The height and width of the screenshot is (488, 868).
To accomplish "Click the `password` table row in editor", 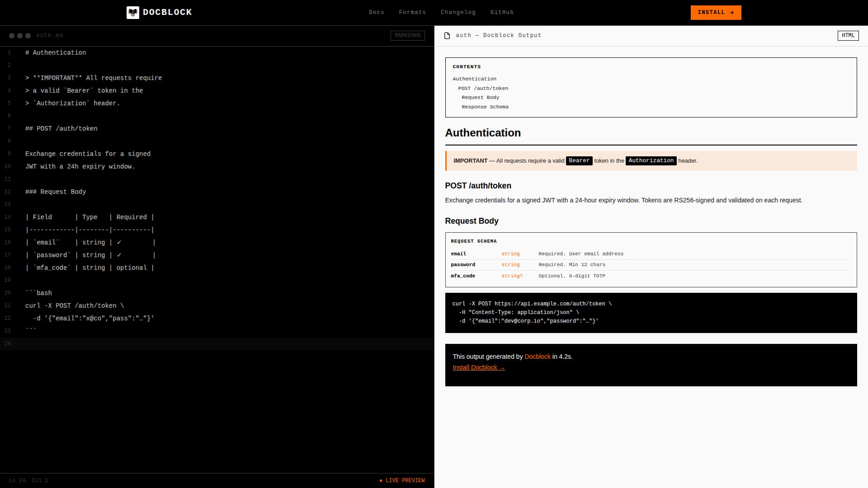I will point(90,255).
